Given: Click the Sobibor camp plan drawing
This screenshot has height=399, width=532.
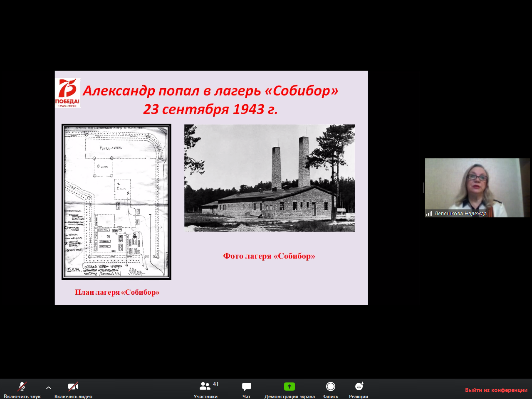Looking at the screenshot, I should click(116, 202).
